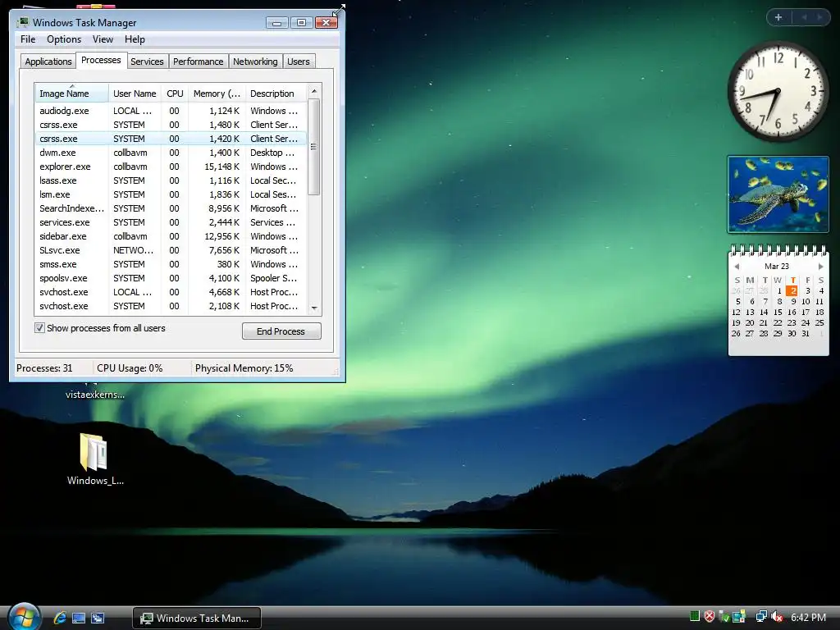Screen dimensions: 840x630
Task: Click the Windows Sidebar tray icon
Action: tap(739, 617)
